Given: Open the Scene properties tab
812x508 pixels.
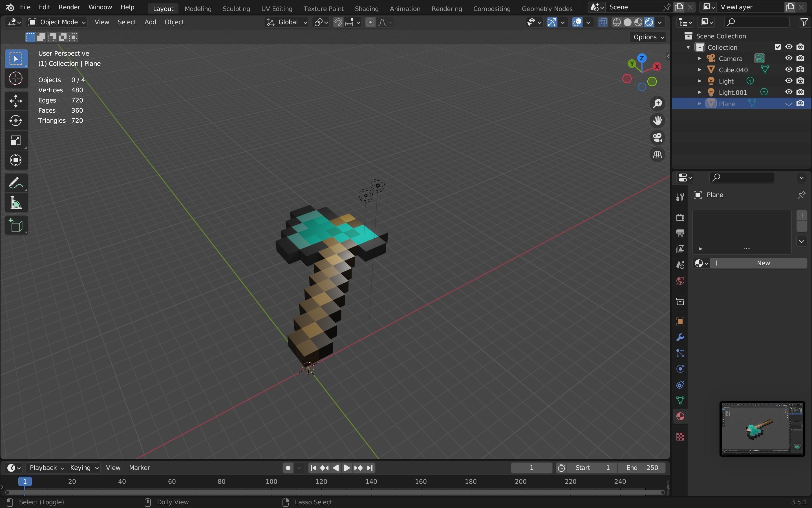Looking at the screenshot, I should [680, 265].
